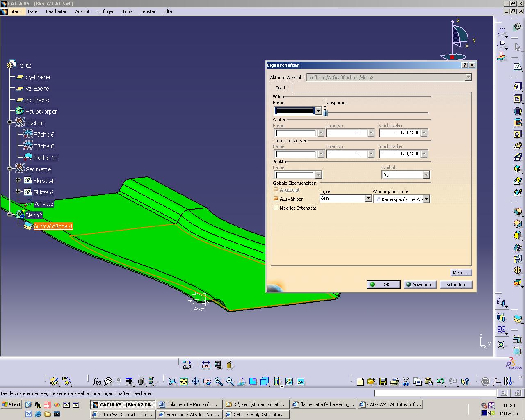The height and width of the screenshot is (420, 525).
Task: Click the Windows Start button
Action: [x=11, y=404]
